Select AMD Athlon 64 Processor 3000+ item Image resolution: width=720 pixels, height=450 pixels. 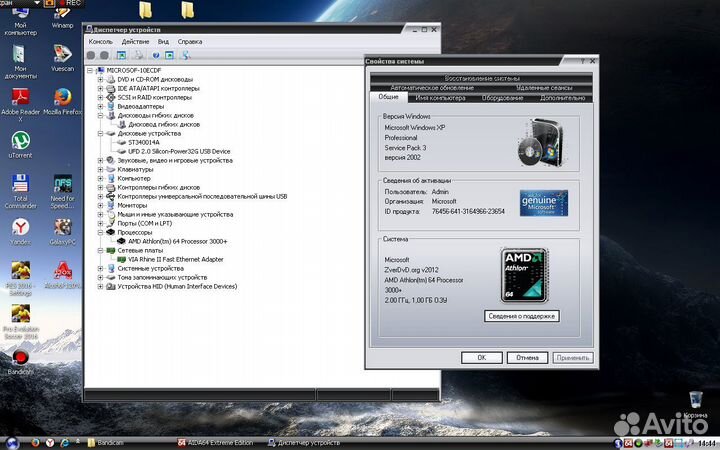coord(177,242)
